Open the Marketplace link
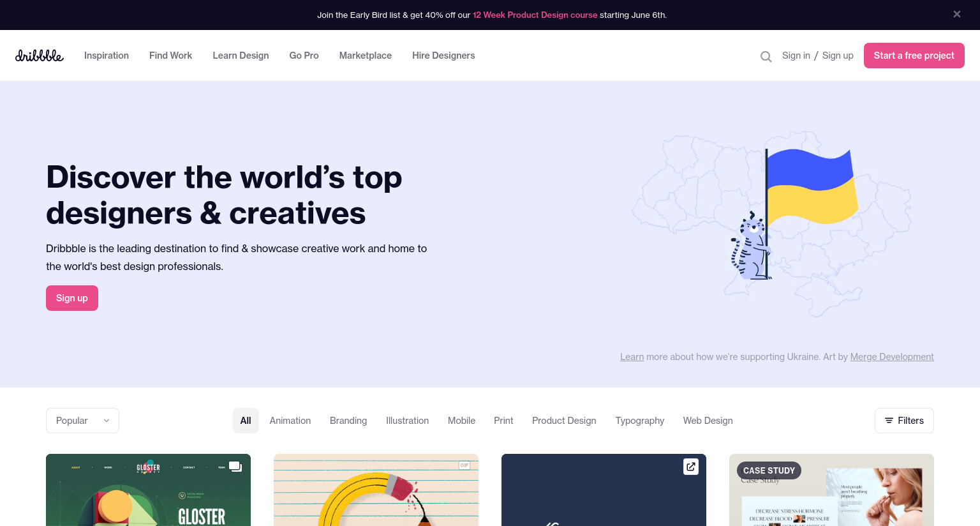This screenshot has width=980, height=526. (365, 56)
